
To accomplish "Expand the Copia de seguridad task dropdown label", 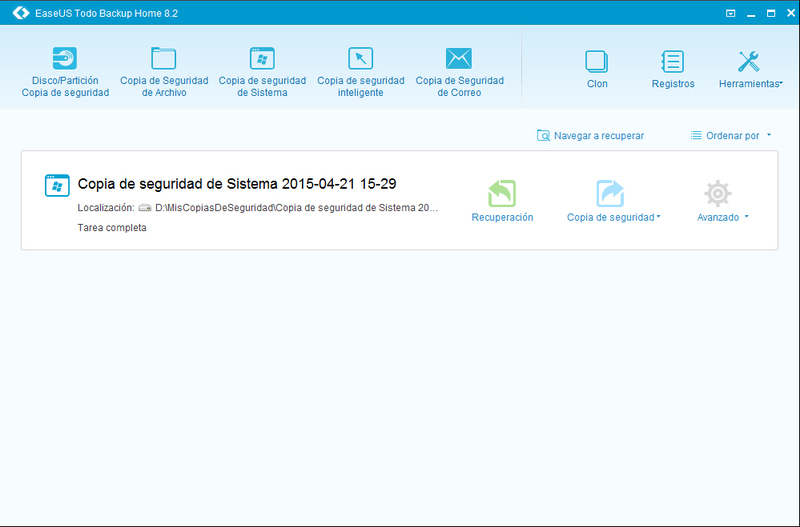I will coord(614,217).
